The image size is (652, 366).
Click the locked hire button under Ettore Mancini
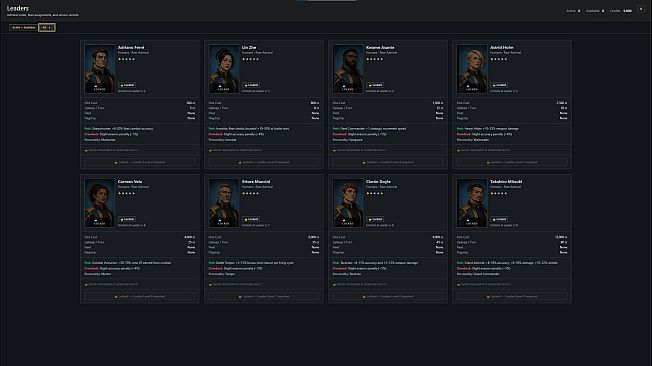coord(264,297)
